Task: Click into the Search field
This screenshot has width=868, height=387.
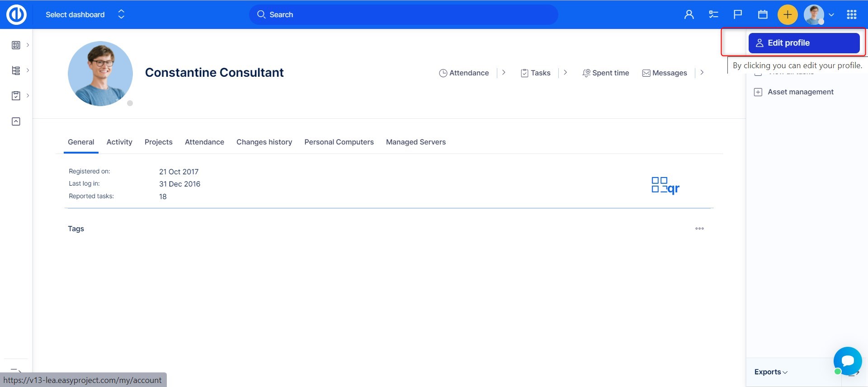Action: click(403, 14)
